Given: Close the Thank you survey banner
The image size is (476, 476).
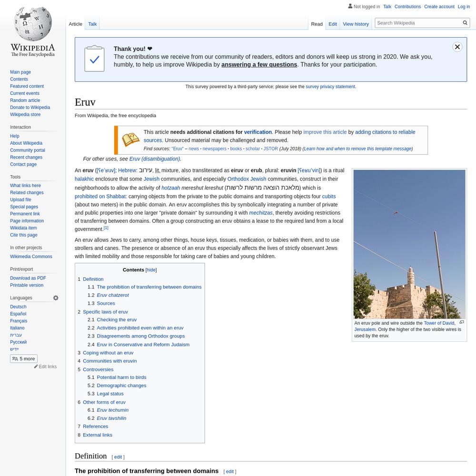Looking at the screenshot, I should coord(457,47).
